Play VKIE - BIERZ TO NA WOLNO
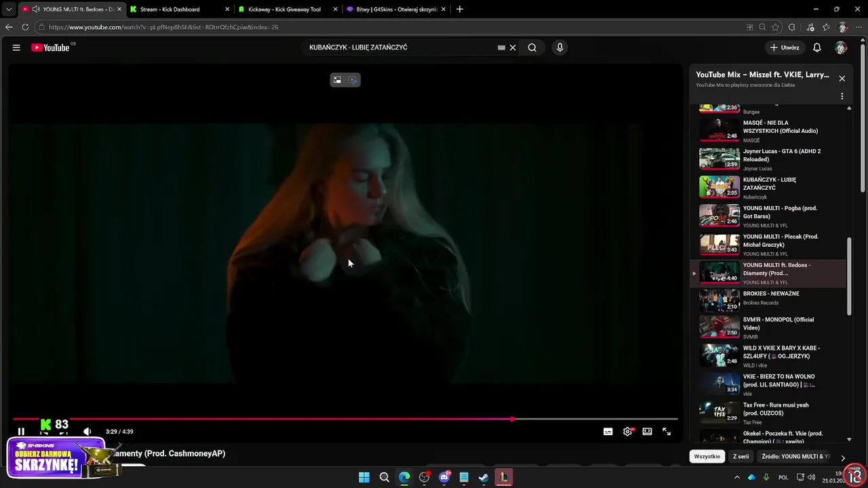The image size is (868, 488). [768, 384]
